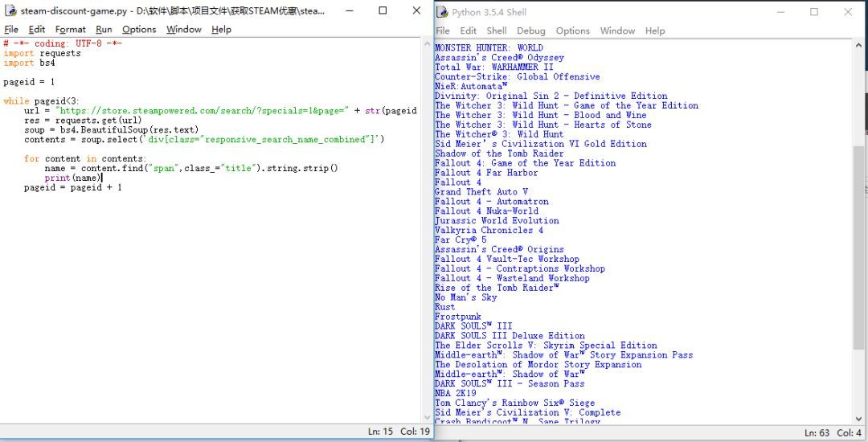Click the editor window's Python file icon

click(10, 10)
